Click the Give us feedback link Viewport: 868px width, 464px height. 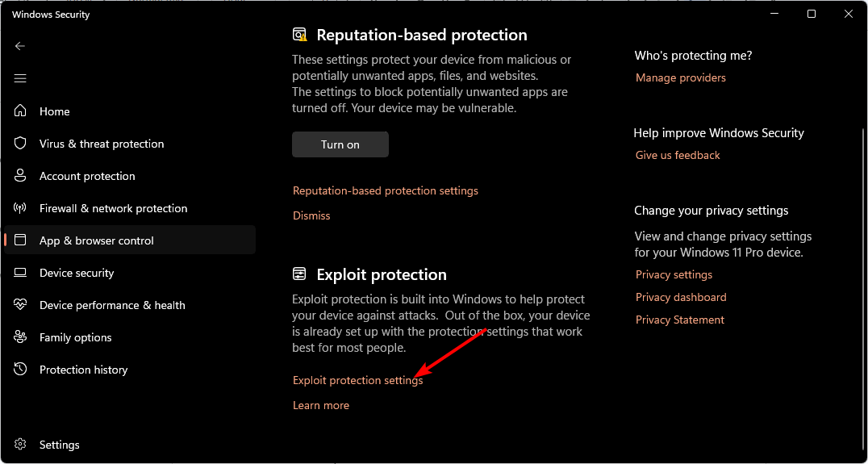pyautogui.click(x=678, y=155)
